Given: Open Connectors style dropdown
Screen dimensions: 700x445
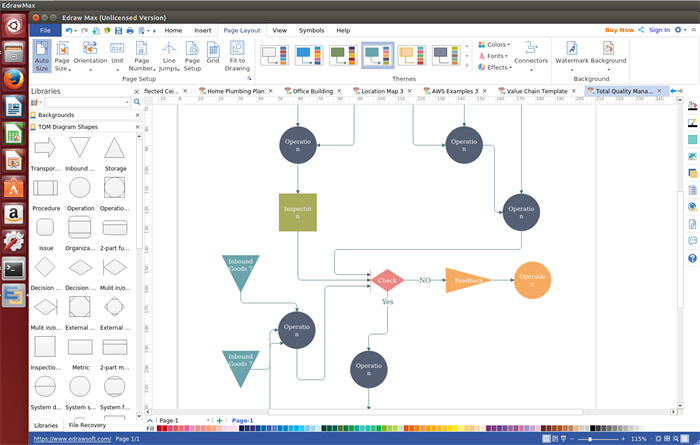Looking at the screenshot, I should [x=531, y=56].
